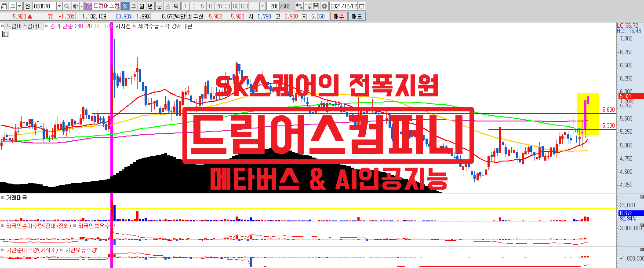Viewport: 644px width, 268px height.
Task: Select the 일 daily chart tab
Action: point(125,6)
